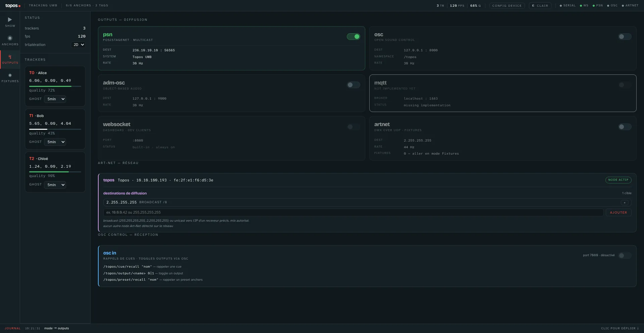Go to the Fixtures mode
Viewport: 644px width, 333px height.
click(10, 78)
